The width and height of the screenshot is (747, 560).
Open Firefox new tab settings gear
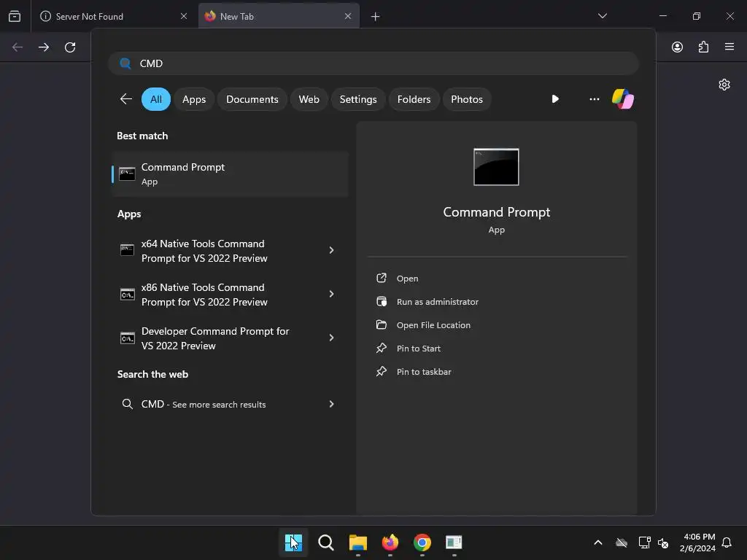(x=724, y=85)
